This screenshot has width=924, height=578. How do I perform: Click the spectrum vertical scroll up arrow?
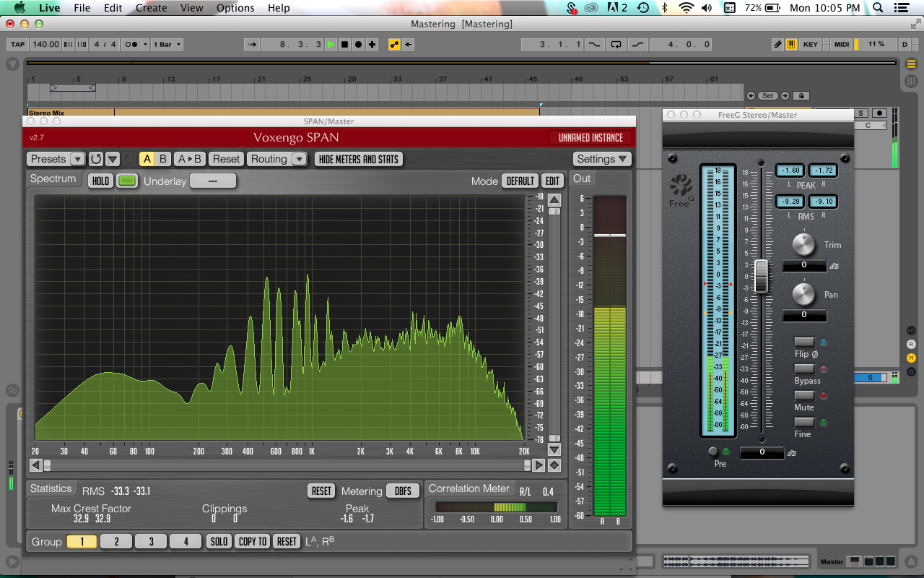[554, 200]
